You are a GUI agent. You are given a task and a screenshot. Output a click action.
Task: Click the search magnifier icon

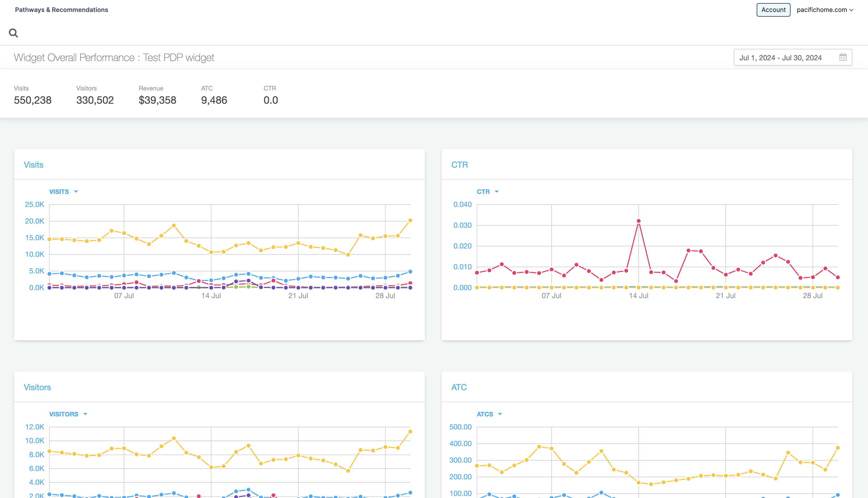click(13, 33)
